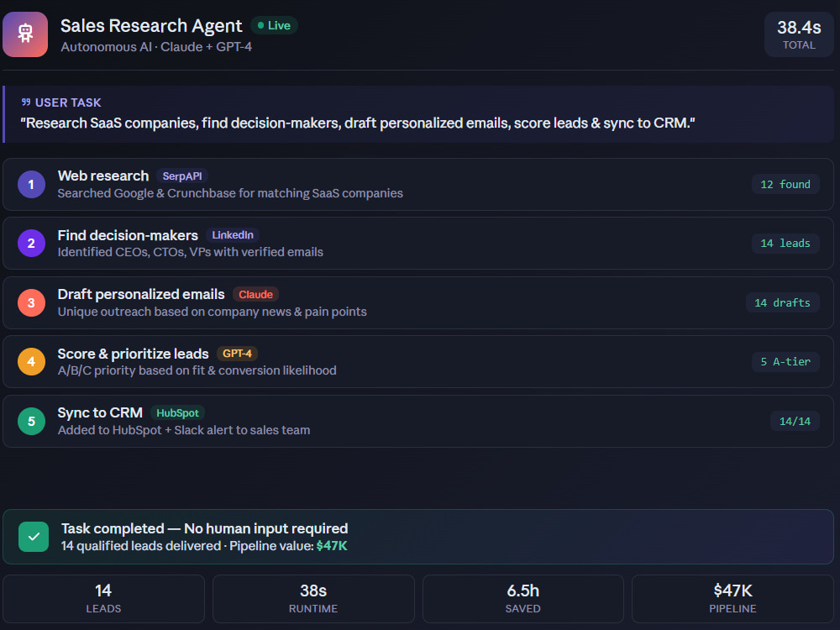Image resolution: width=840 pixels, height=630 pixels.
Task: Click the '14 drafts' result badge
Action: (x=782, y=302)
